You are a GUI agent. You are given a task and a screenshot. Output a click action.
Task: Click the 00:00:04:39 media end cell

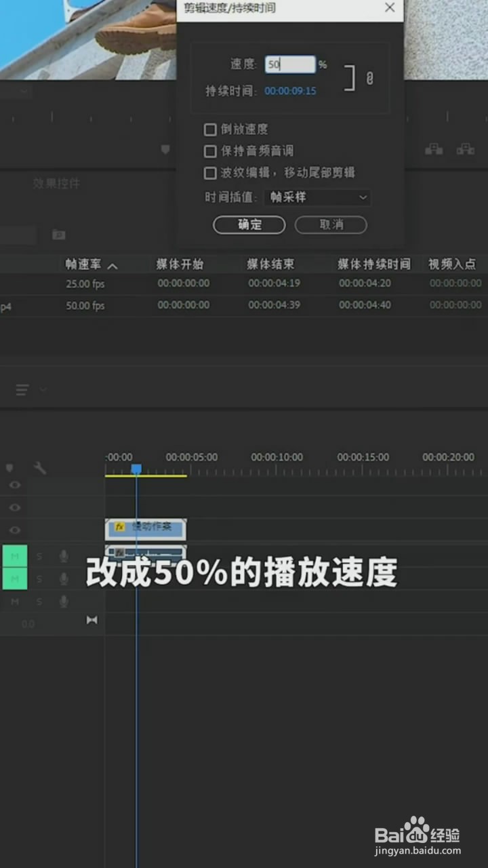tap(274, 306)
